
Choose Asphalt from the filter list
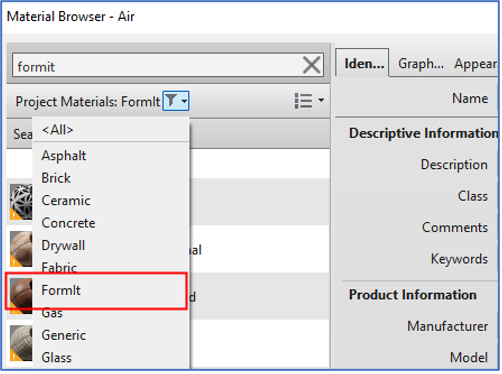click(x=111, y=156)
